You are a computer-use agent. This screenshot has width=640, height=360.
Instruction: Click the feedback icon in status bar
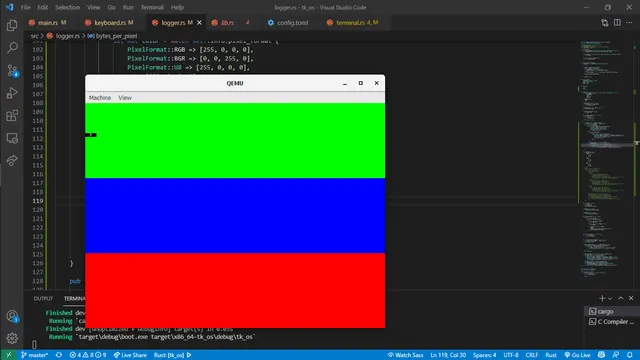click(x=616, y=355)
